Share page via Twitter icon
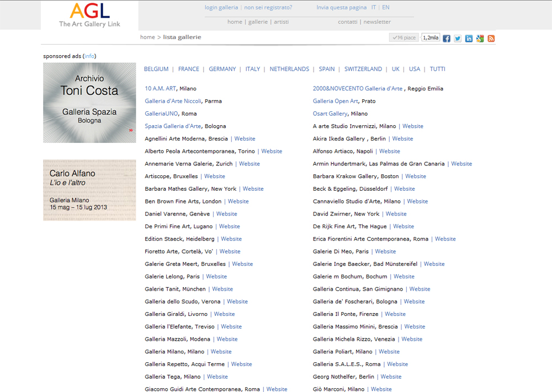The width and height of the screenshot is (552, 392). pos(458,39)
